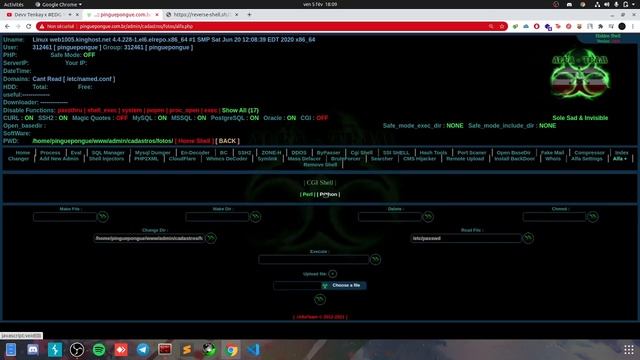
Task: Open AnyDesk from the dock
Action: point(121,350)
